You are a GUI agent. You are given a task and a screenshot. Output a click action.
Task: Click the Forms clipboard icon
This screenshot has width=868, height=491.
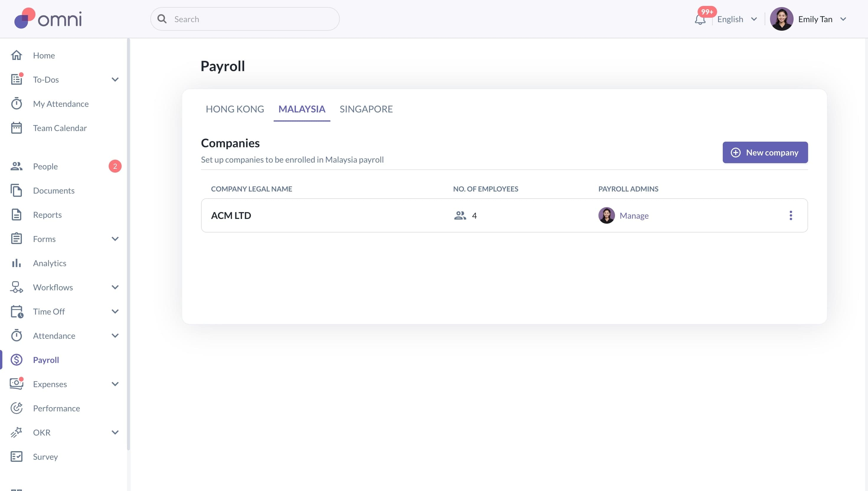click(16, 238)
